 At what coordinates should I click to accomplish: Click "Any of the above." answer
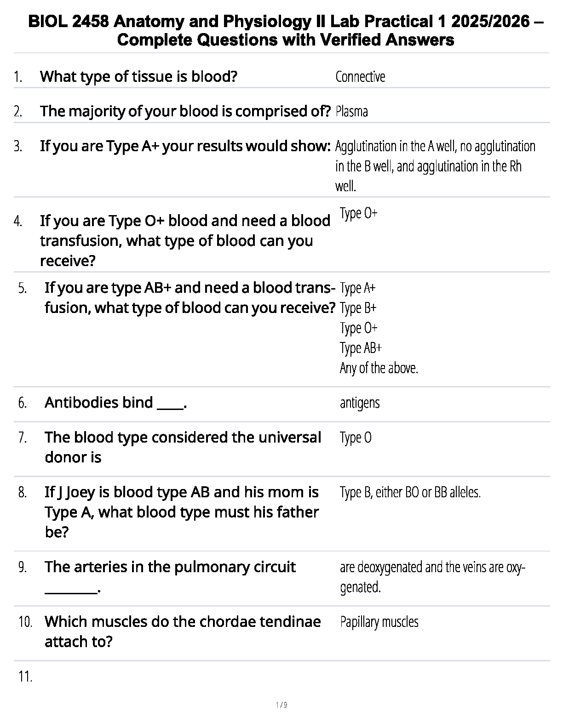(379, 368)
